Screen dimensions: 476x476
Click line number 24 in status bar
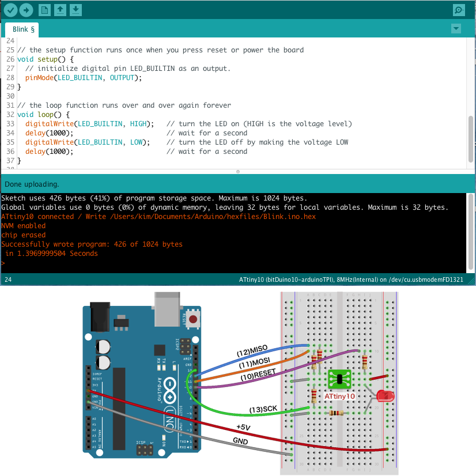point(8,279)
